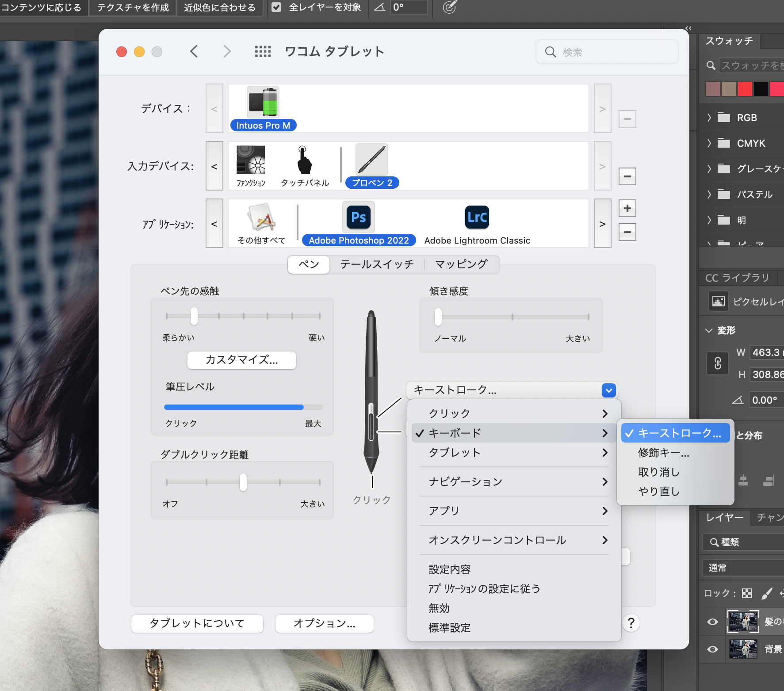Go back with the preferences back arrow
The image size is (784, 691).
coord(194,52)
